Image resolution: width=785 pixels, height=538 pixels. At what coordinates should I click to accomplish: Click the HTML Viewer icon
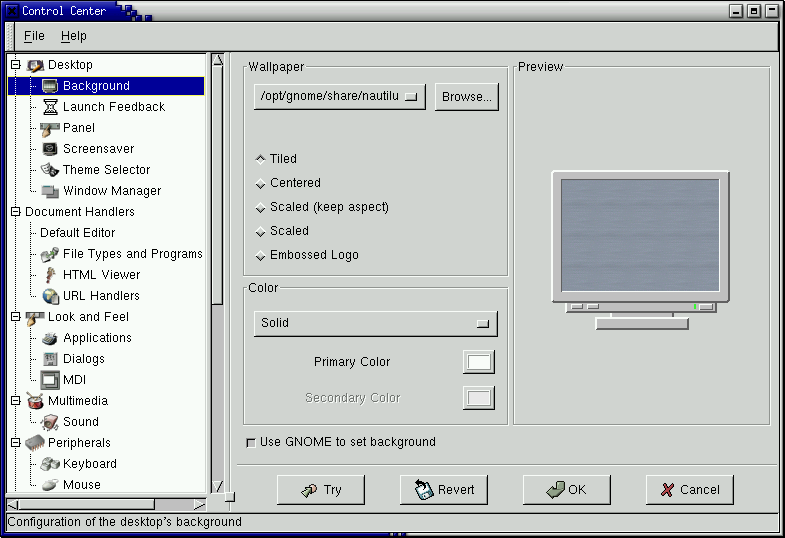50,275
